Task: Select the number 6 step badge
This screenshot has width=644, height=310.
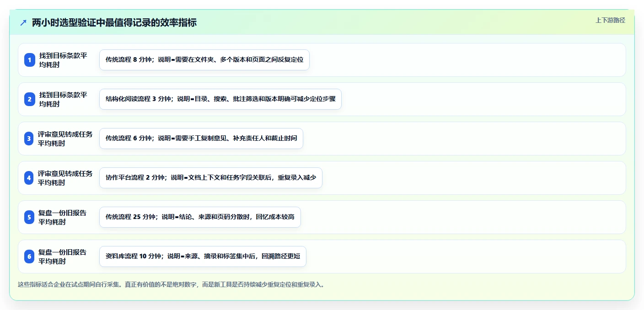Action: point(30,257)
